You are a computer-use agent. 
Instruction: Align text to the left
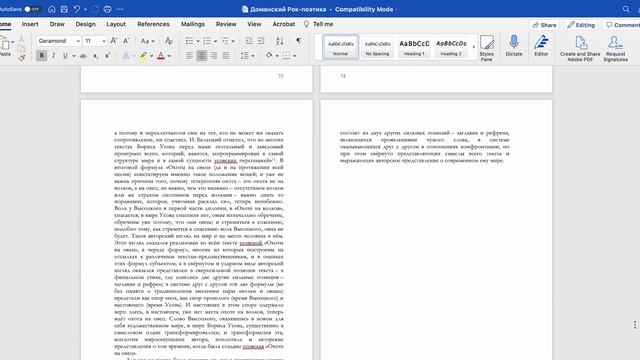click(189, 56)
